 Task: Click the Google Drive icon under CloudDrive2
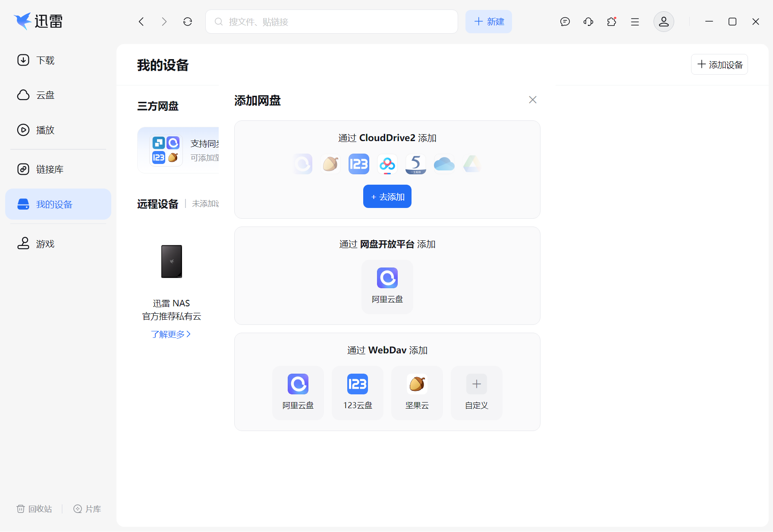coord(472,164)
